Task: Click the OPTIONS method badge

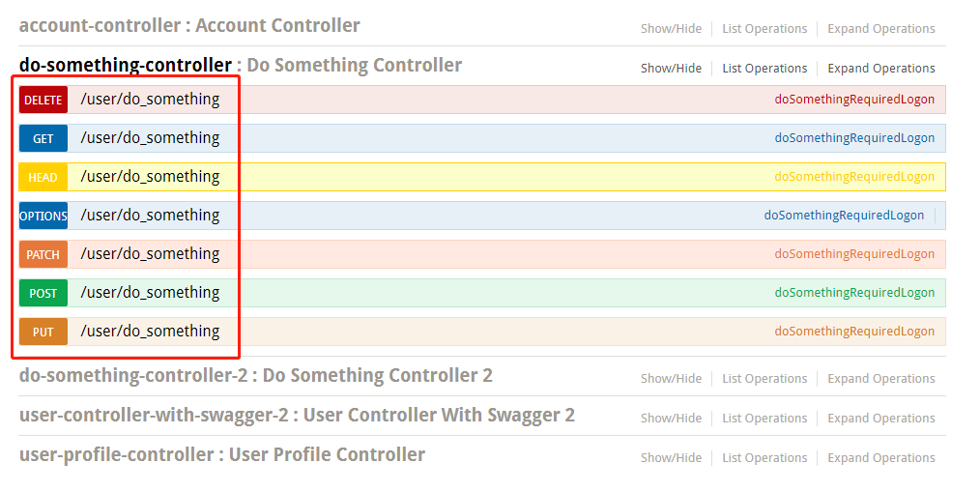Action: (43, 216)
